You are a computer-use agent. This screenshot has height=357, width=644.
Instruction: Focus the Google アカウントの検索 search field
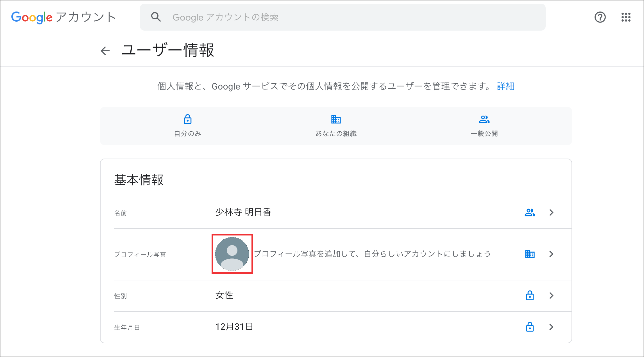point(343,17)
